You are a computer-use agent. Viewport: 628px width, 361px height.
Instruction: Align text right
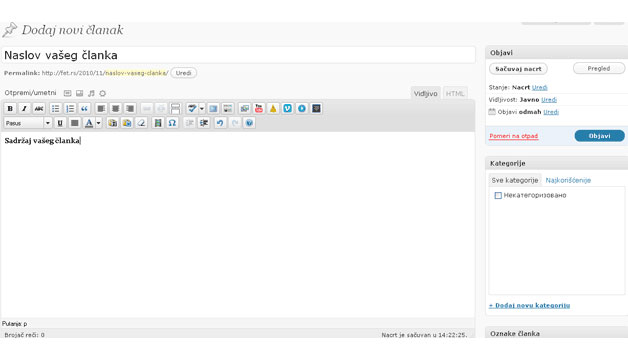130,109
